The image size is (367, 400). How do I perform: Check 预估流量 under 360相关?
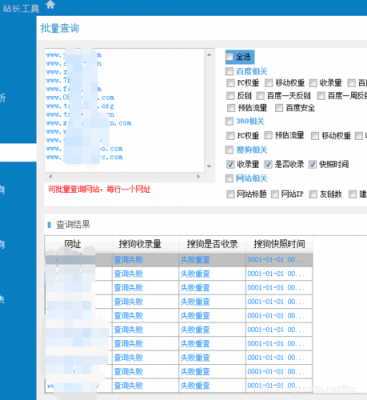tap(268, 135)
